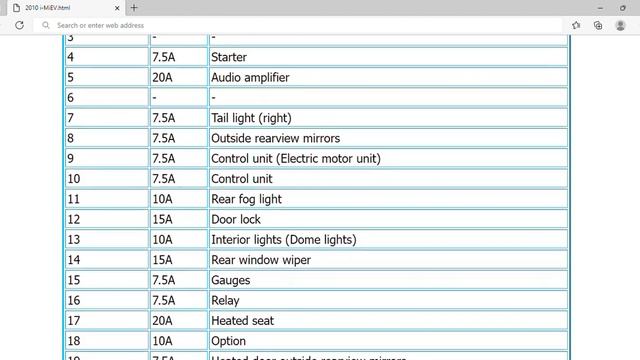Click the 10A rating for Interior lights

click(179, 240)
